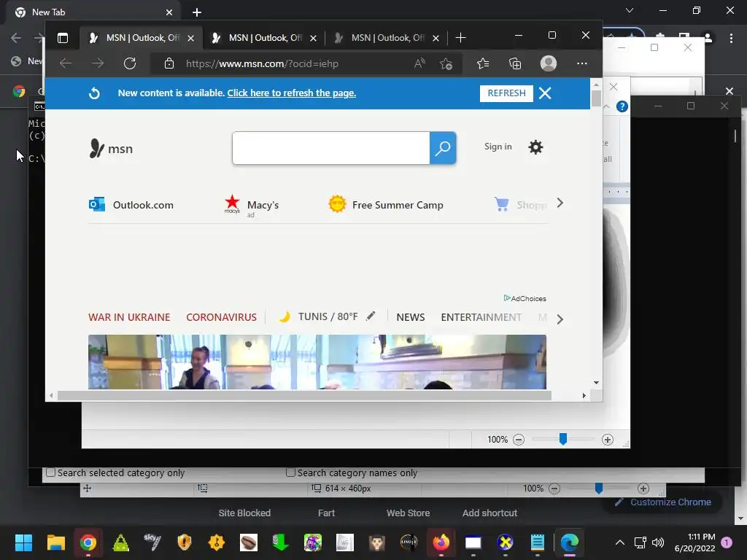Click the REFRESH button
The height and width of the screenshot is (560, 747).
506,93
